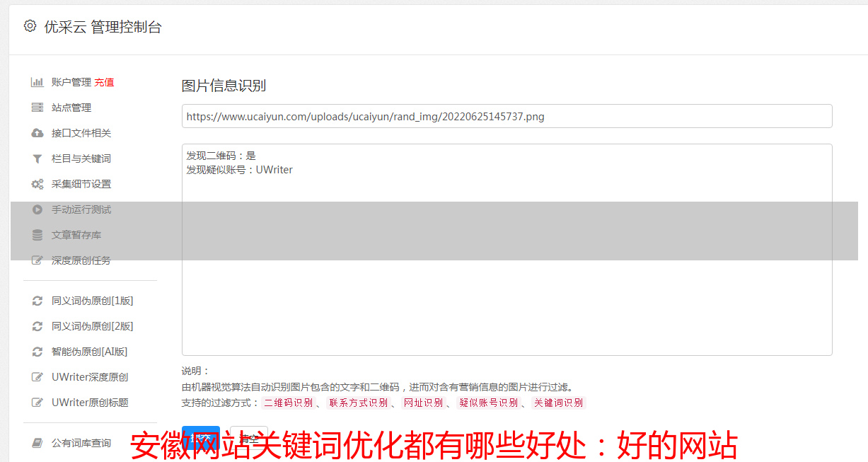
Task: Click inside the recognition result text area
Action: (507, 250)
